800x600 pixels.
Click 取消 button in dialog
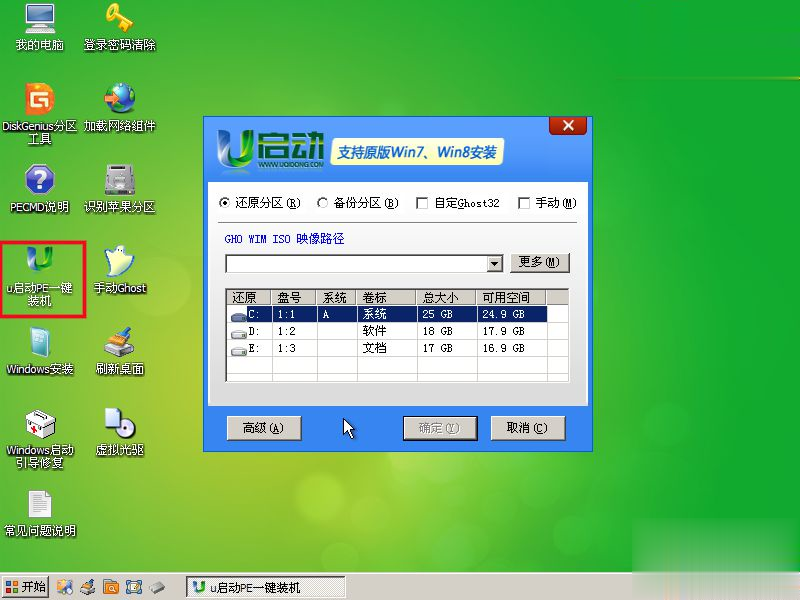coord(527,428)
